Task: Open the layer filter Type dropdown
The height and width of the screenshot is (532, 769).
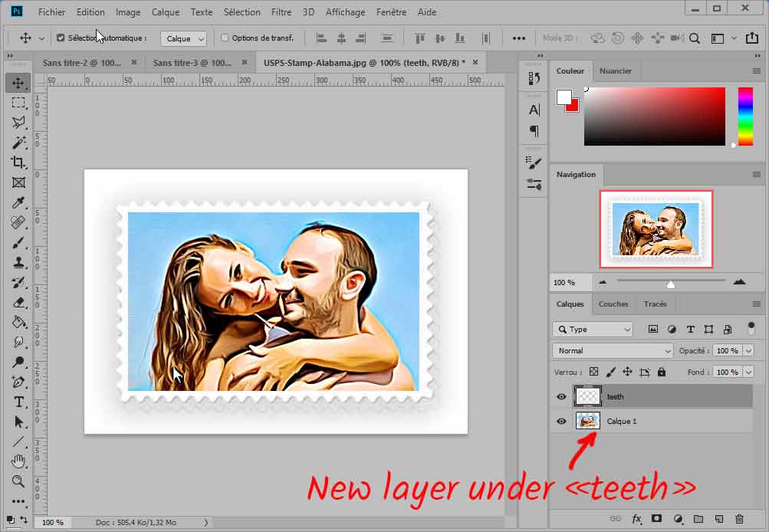Action: pos(593,330)
